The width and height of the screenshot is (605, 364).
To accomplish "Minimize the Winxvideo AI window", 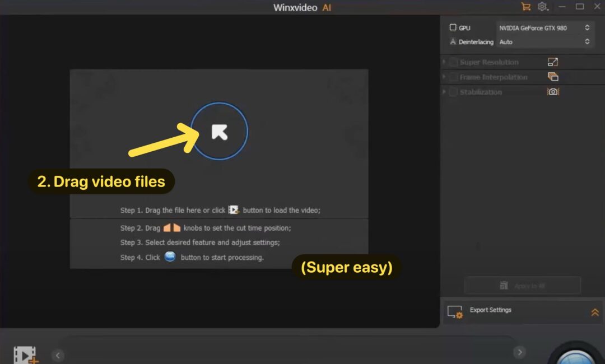I will pos(562,7).
